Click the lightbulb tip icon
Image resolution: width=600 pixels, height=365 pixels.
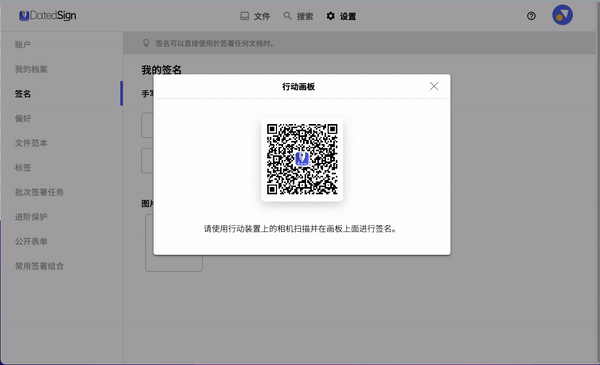(146, 43)
